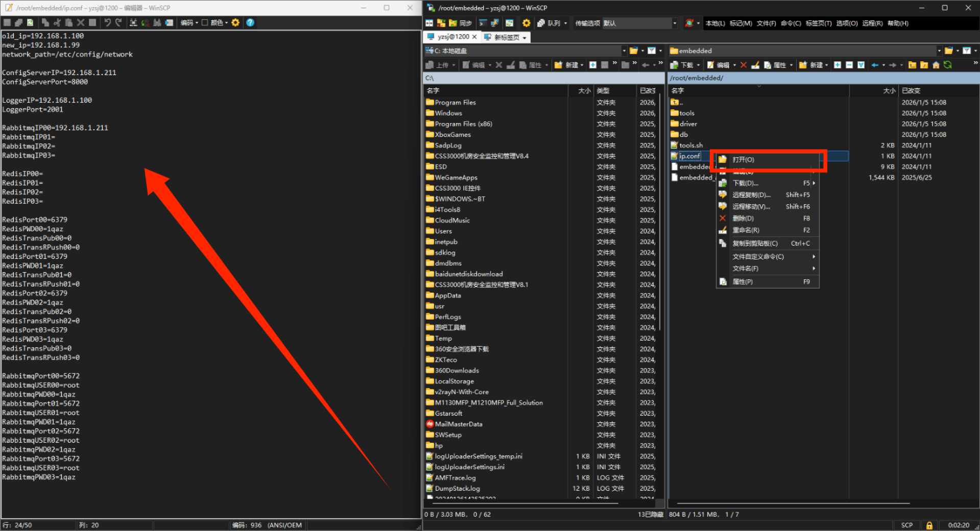Go to remote home directory via house icon
This screenshot has height=531, width=980.
[x=936, y=65]
